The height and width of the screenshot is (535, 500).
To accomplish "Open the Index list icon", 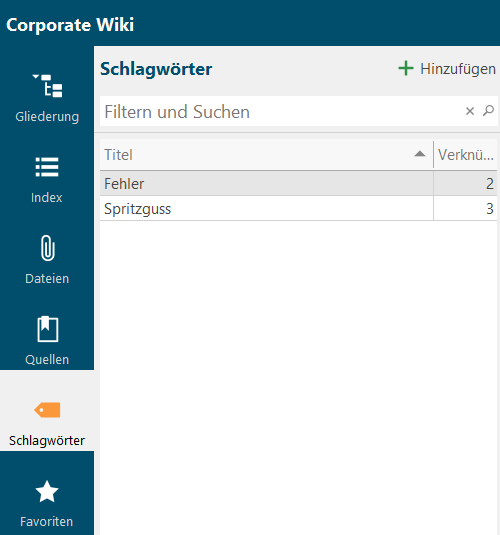I will [x=47, y=167].
